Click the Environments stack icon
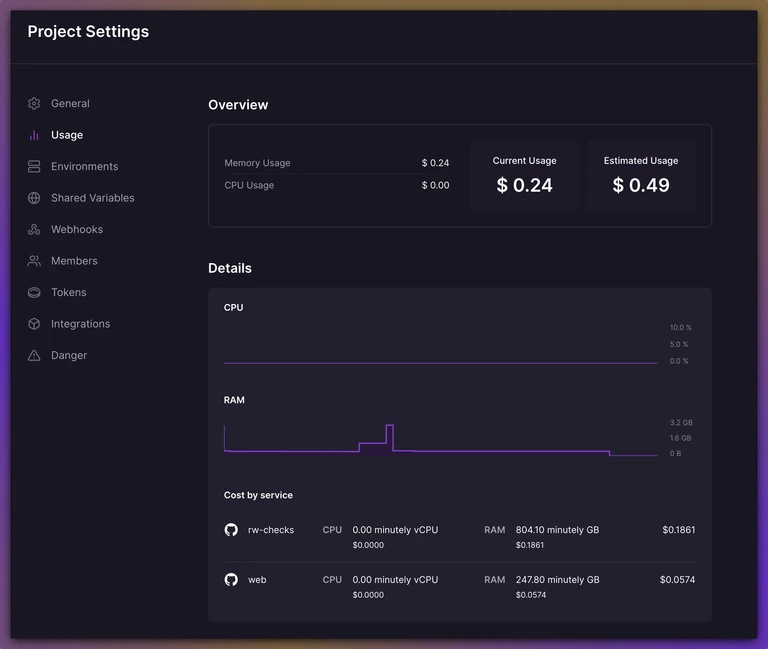 [34, 167]
